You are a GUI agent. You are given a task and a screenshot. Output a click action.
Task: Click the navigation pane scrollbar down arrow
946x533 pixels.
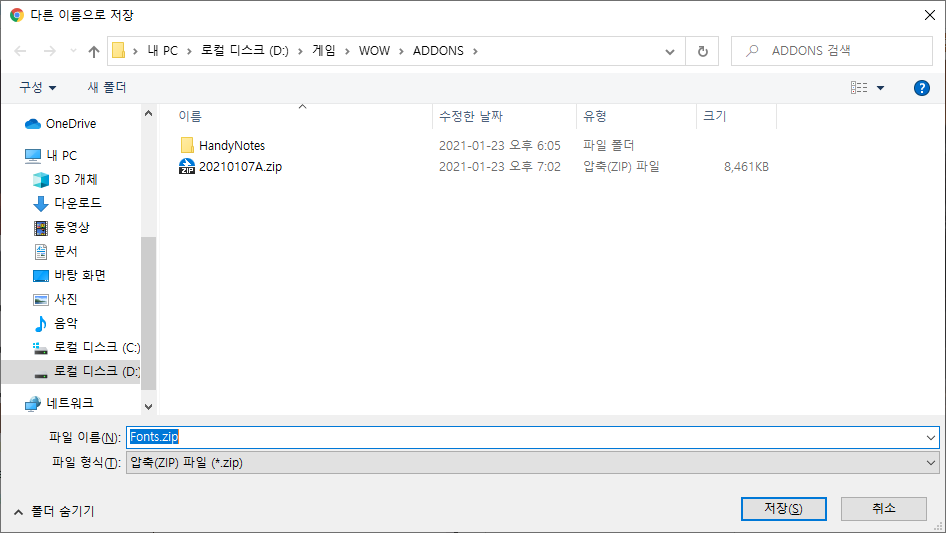(149, 407)
